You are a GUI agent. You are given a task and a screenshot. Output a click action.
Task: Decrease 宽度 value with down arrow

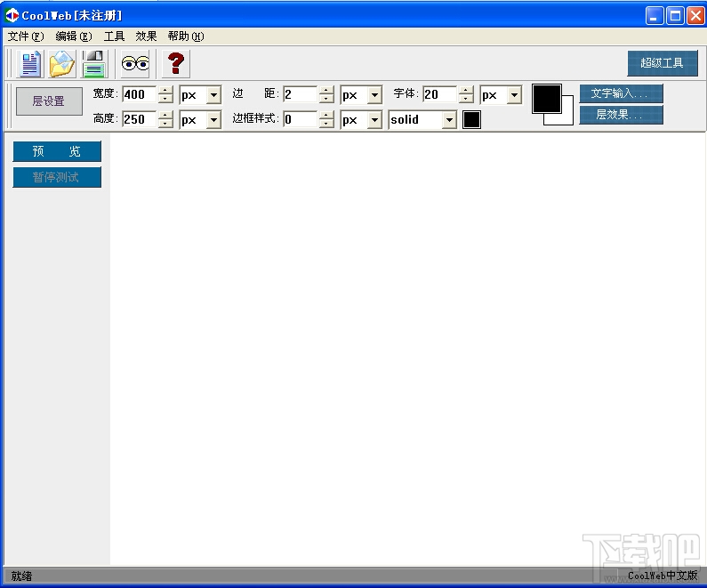pos(165,99)
